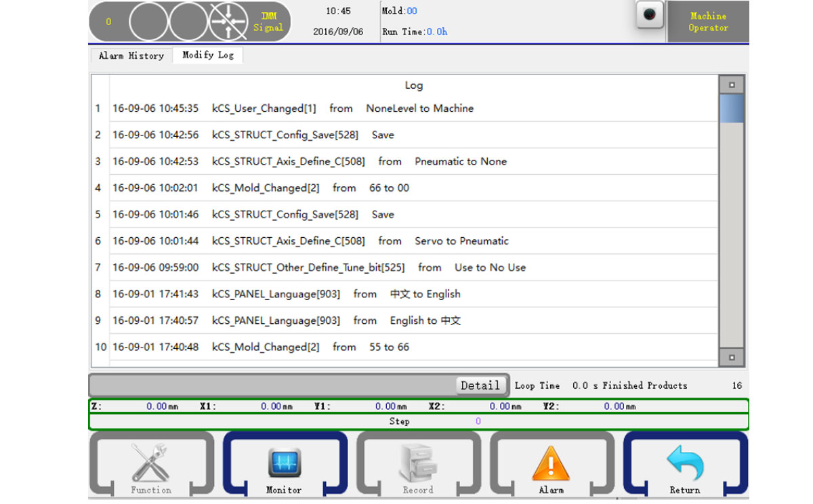Open the Record file cabinet icon

pos(417,465)
